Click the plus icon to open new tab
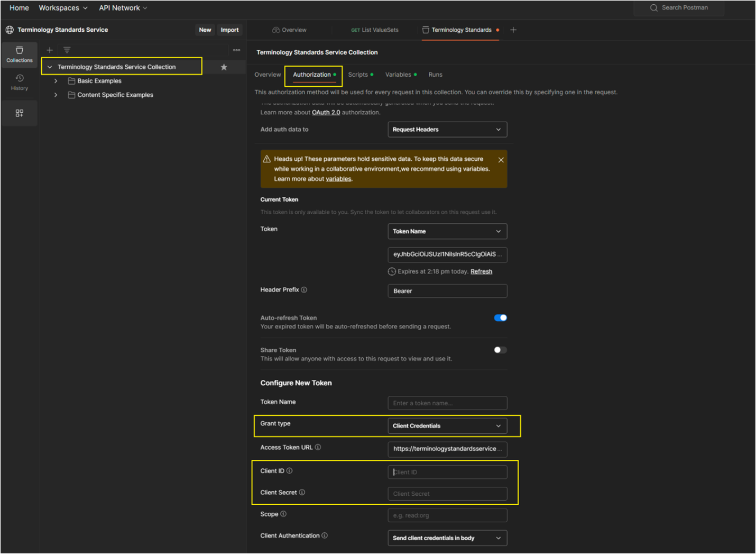 [x=513, y=30]
